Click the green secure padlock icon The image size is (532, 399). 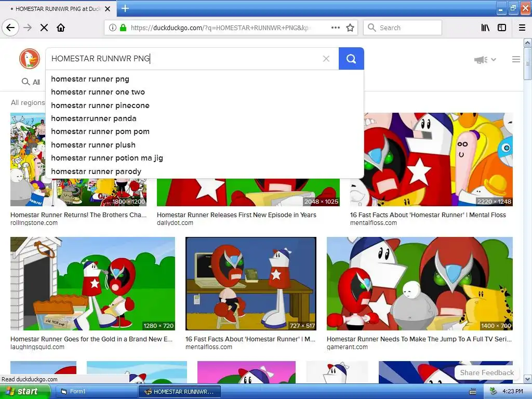123,28
